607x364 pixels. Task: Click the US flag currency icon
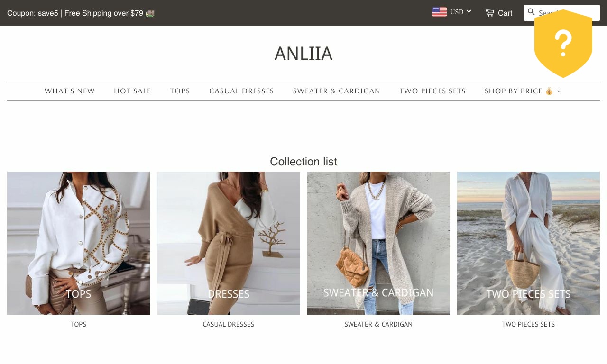tap(440, 12)
